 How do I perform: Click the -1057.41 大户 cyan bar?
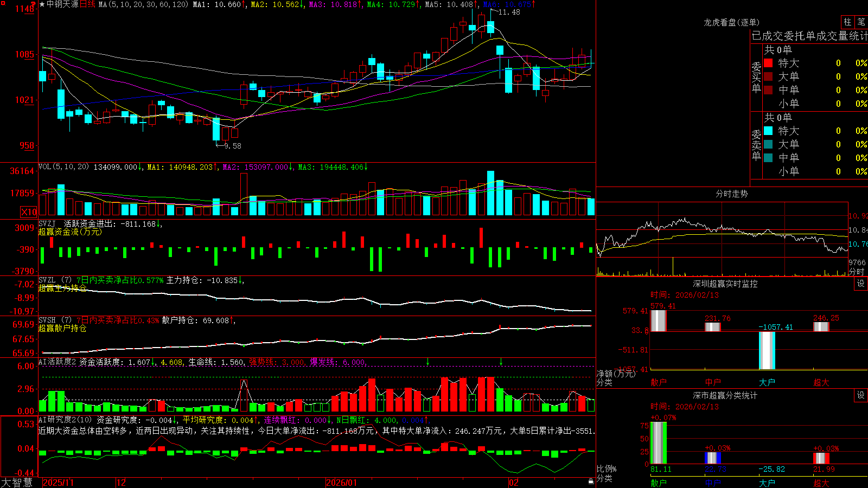767,350
